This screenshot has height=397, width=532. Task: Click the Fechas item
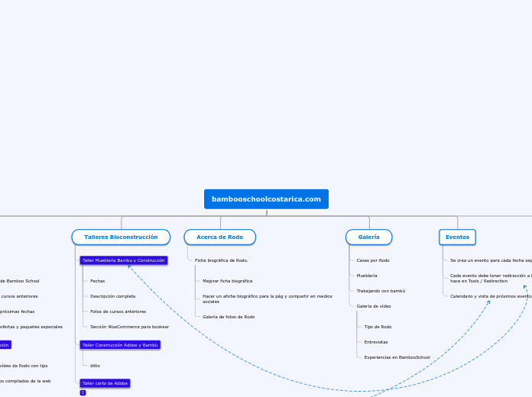click(97, 281)
